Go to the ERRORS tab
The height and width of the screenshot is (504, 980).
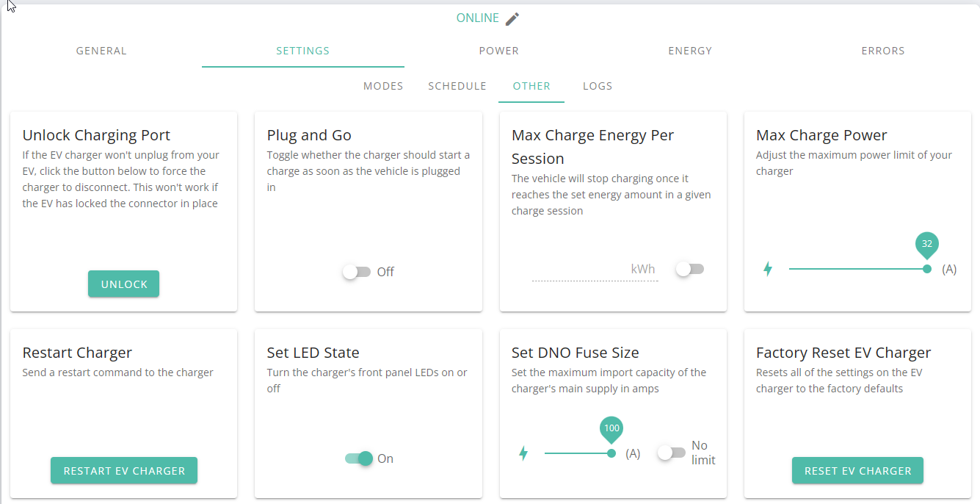coord(883,51)
